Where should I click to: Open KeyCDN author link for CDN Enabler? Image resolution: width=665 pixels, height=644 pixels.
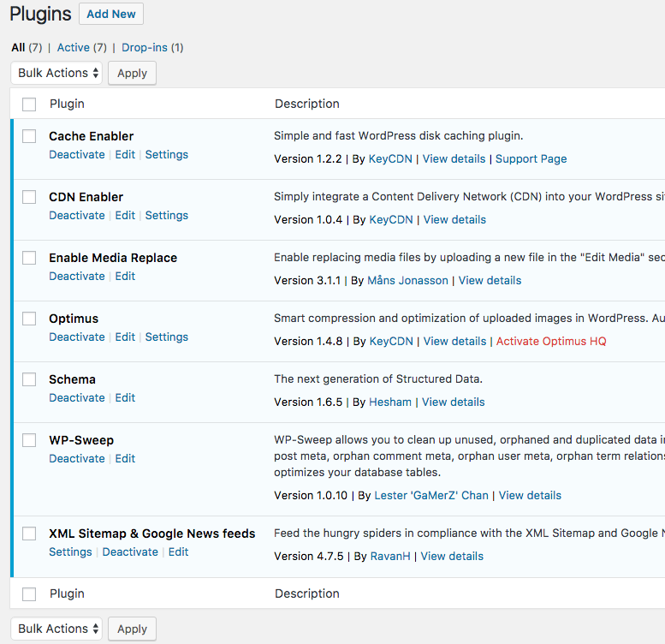391,220
